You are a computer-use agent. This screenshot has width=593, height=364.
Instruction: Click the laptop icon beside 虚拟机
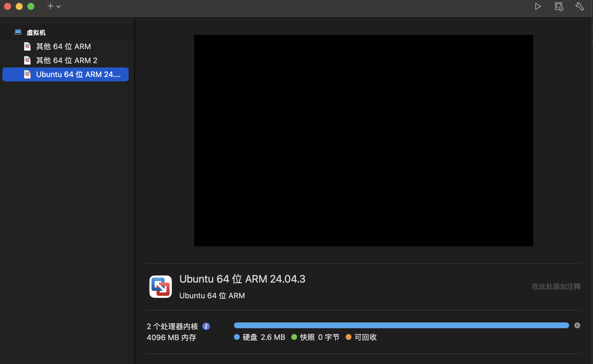point(18,32)
